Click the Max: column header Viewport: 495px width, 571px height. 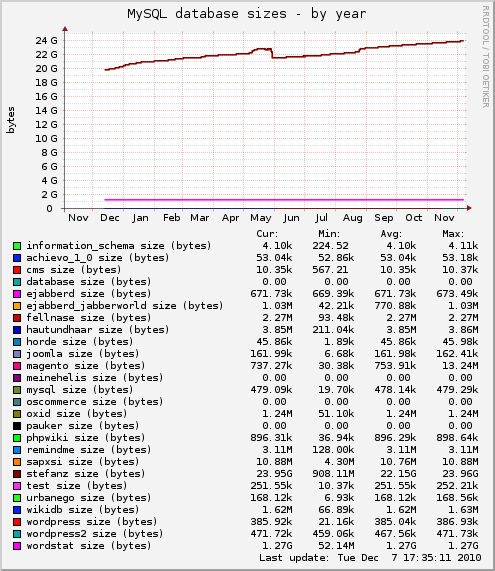[453, 234]
